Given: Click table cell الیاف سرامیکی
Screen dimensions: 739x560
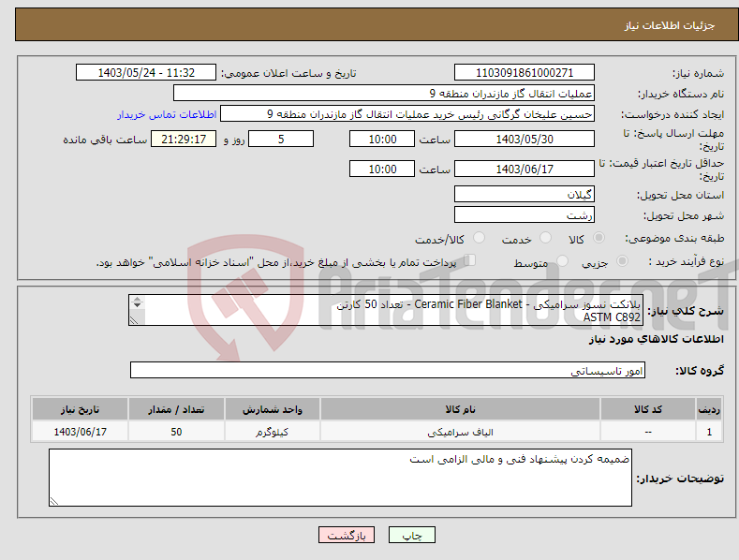Looking at the screenshot, I should tap(460, 432).
